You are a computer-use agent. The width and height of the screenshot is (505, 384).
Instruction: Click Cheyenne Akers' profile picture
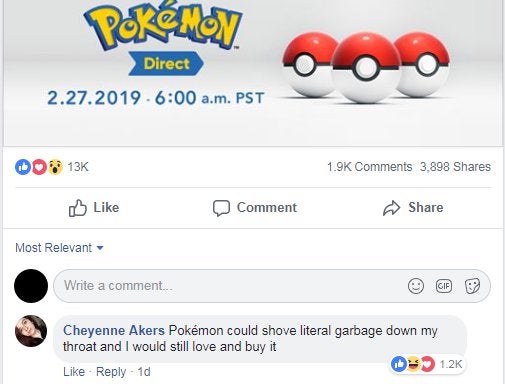(31, 331)
